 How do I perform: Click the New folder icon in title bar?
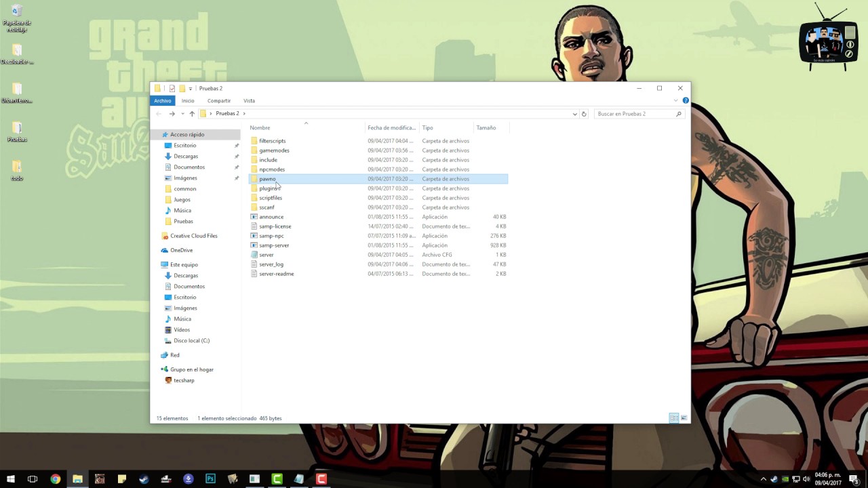[x=182, y=88]
